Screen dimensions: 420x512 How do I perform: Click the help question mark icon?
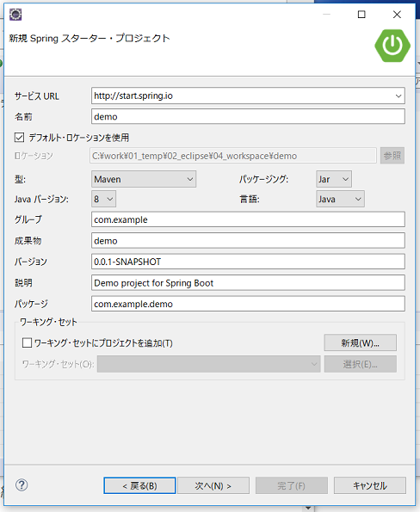coord(22,485)
